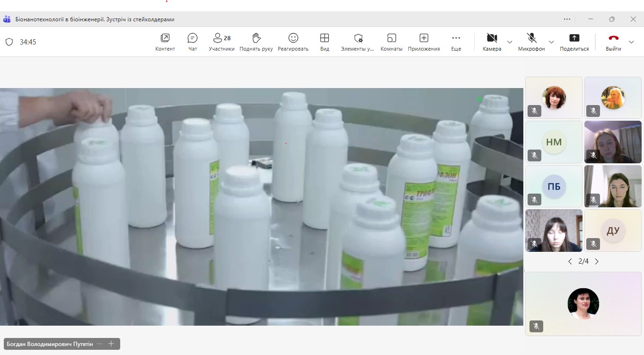The image size is (644, 355).
Task: Open the Контент sharing panel
Action: [x=165, y=42]
